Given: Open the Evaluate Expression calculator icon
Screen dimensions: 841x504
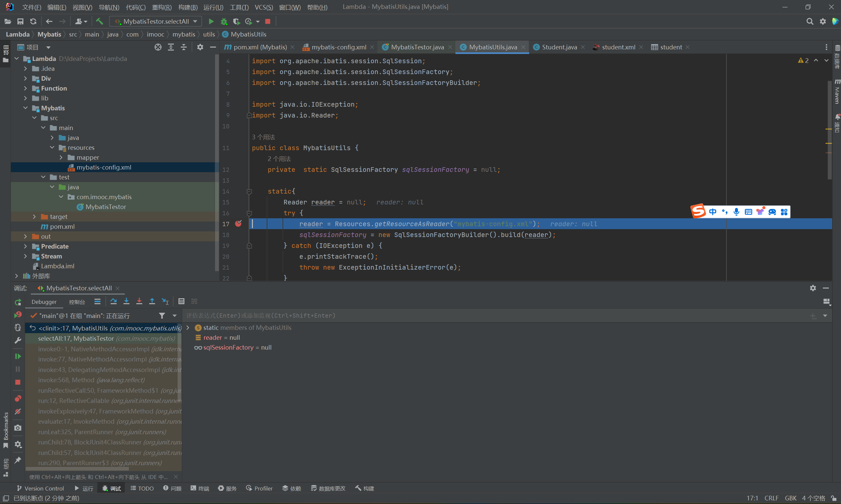Looking at the screenshot, I should click(181, 302).
